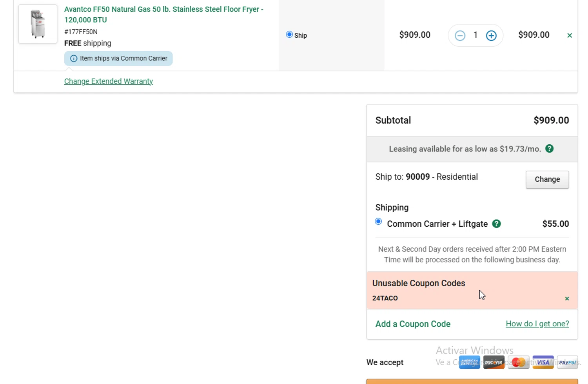This screenshot has width=588, height=384.
Task: Click Change button for ship-to ZIP
Action: pyautogui.click(x=547, y=180)
